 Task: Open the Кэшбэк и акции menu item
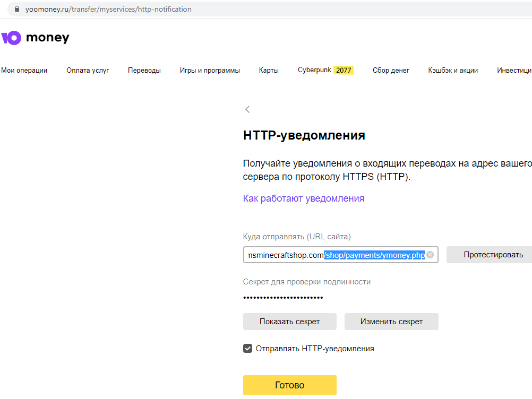453,71
